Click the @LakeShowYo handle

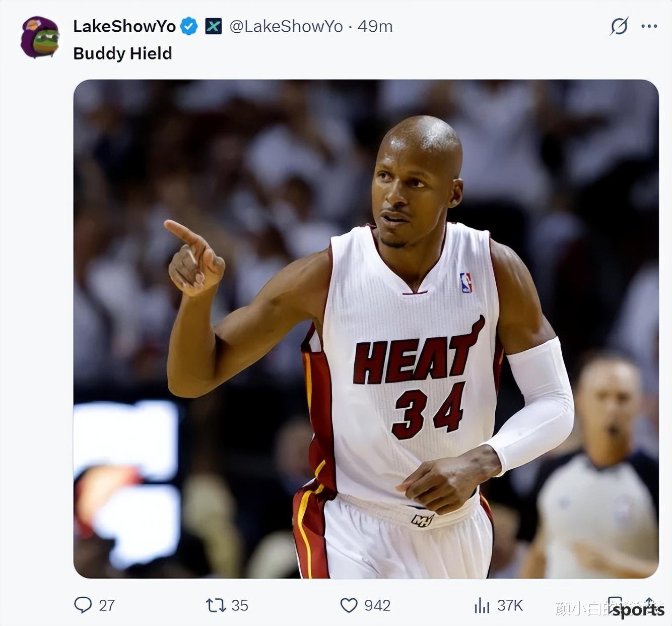coord(286,26)
